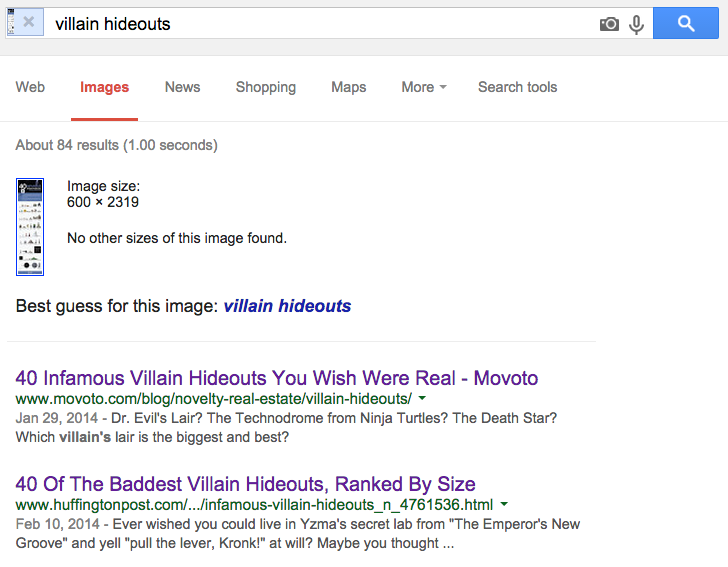Open '40 Of The Baddest Villain Hideouts' result
This screenshot has height=567, width=728.
tap(246, 484)
